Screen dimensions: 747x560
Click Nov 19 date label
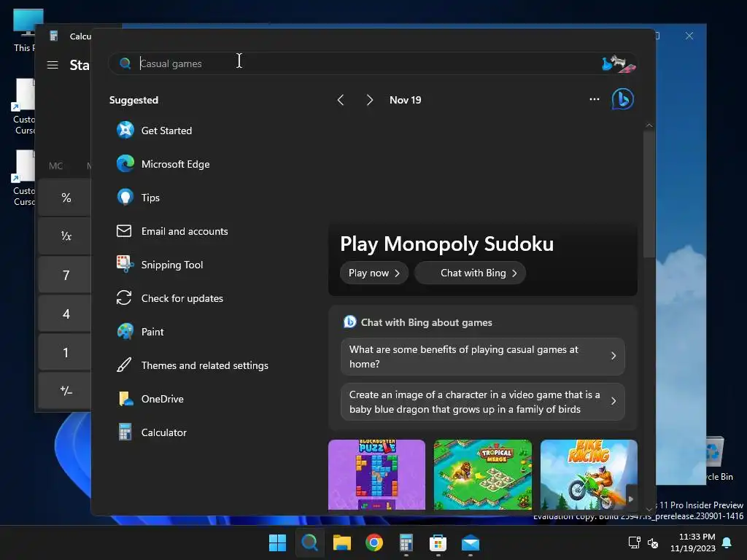coord(405,99)
